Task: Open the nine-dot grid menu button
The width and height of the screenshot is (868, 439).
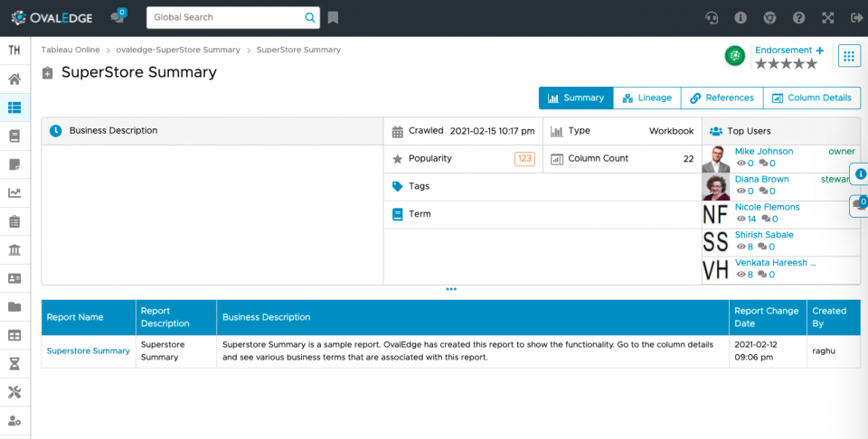Action: pos(849,56)
